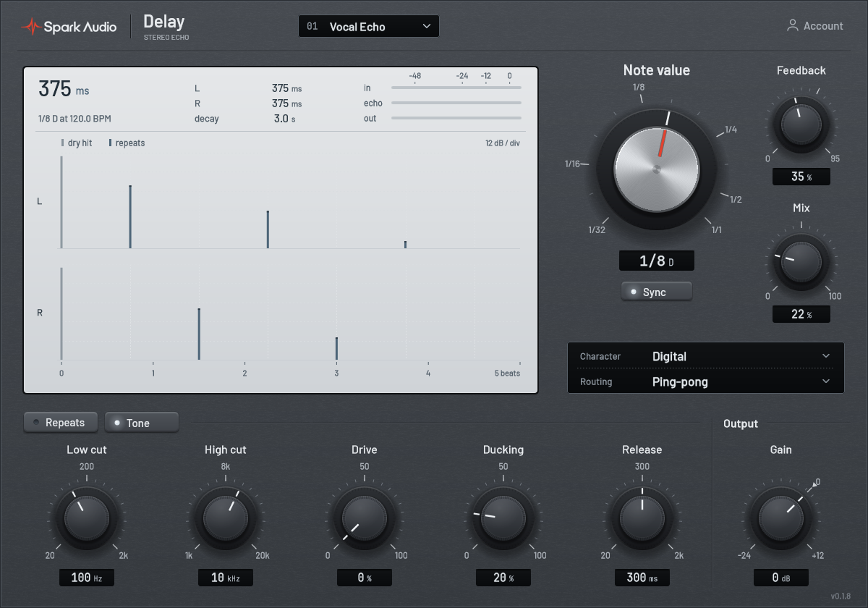Click the Spark Audio logo icon

[30, 27]
